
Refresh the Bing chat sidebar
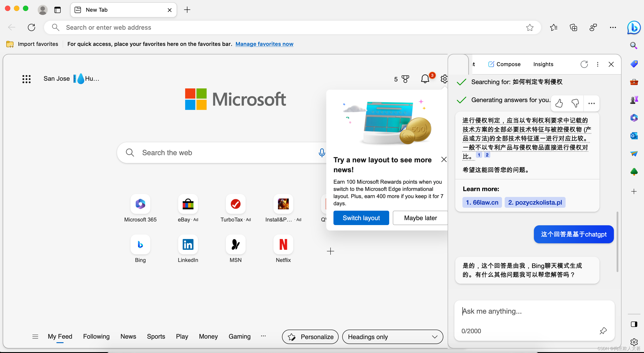(x=584, y=64)
